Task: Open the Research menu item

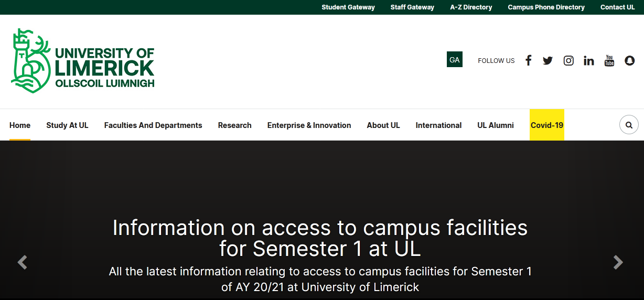Action: (x=234, y=125)
